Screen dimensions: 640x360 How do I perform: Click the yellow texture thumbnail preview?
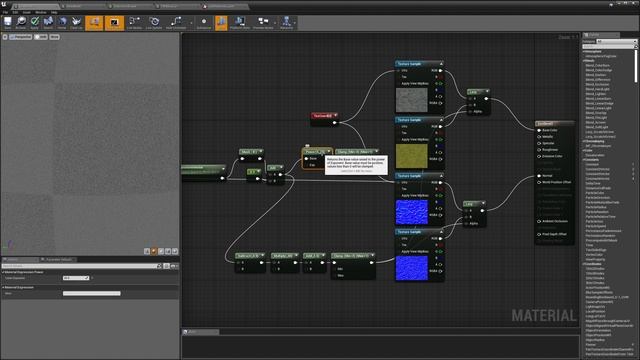click(x=411, y=156)
